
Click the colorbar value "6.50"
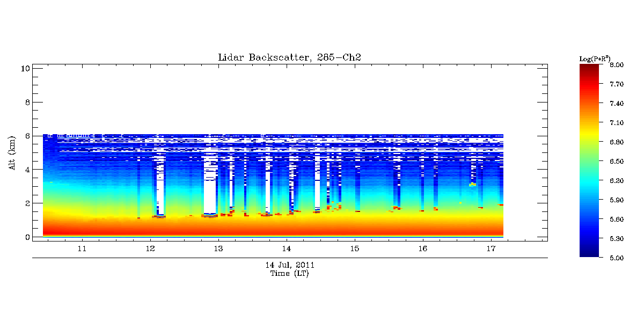(x=617, y=162)
